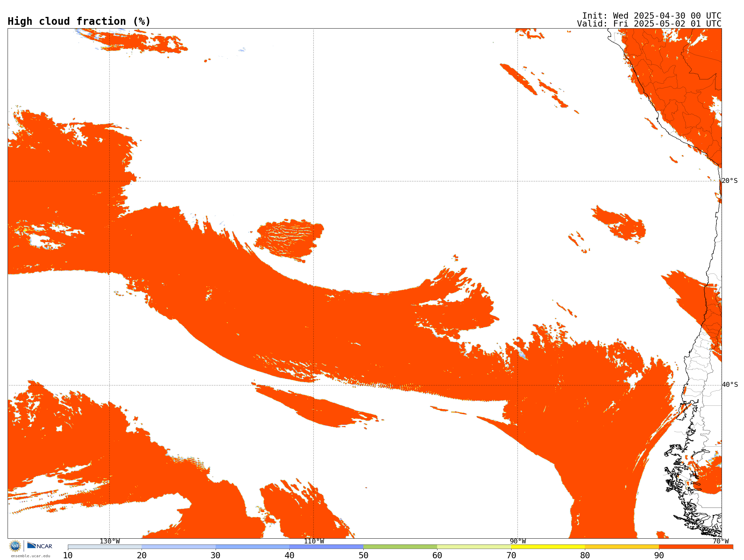Click the 20-30 light blue colorbar segment

click(178, 547)
